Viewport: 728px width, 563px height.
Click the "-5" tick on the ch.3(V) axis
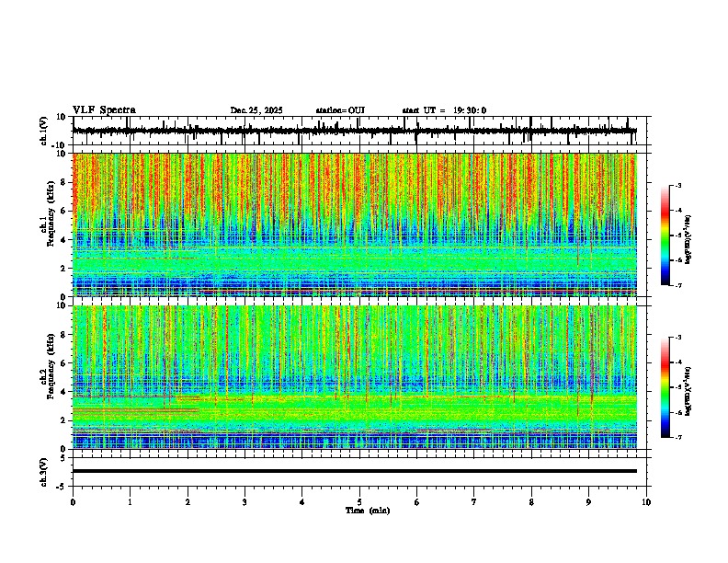point(63,487)
